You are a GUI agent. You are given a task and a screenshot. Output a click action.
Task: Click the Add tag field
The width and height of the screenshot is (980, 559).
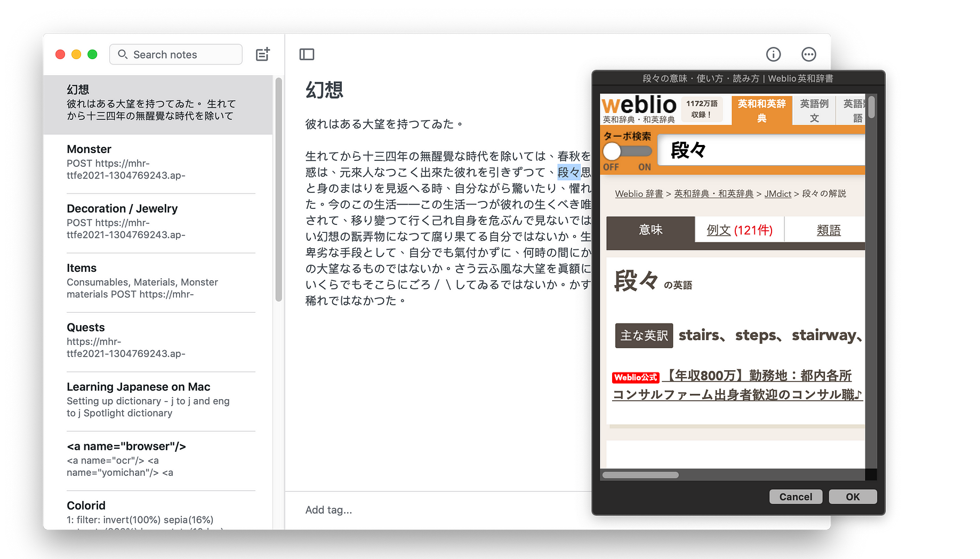[x=328, y=510]
